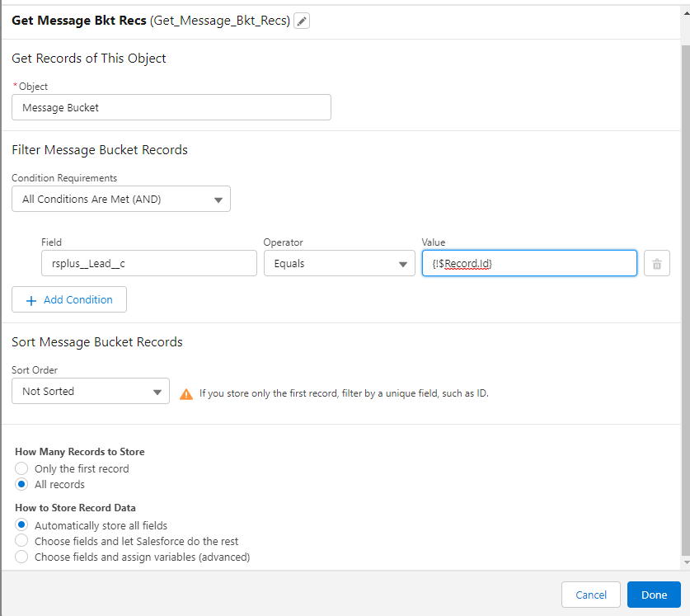Viewport: 690px width, 616px height.
Task: Click the plus icon beside Add Condition
Action: point(32,300)
